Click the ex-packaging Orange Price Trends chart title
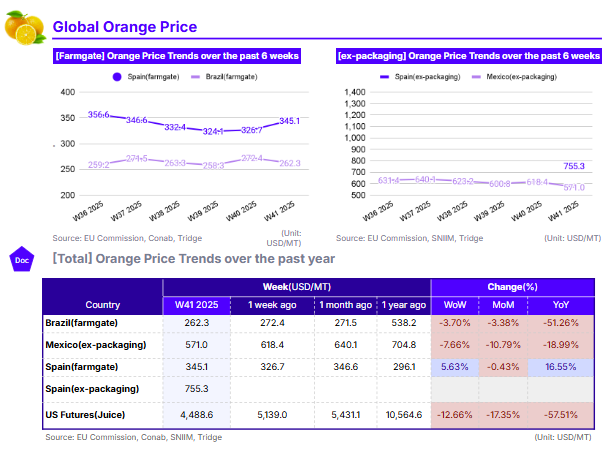The width and height of the screenshot is (609, 451). coord(469,57)
